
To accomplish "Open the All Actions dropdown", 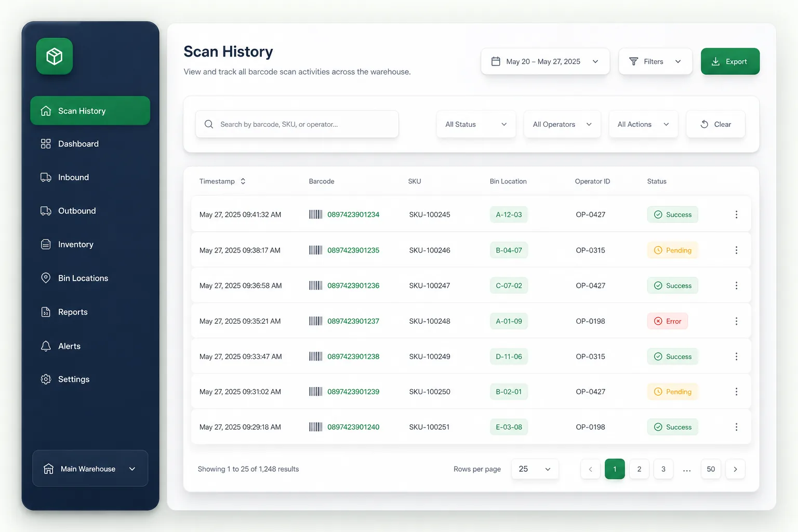I will [643, 124].
